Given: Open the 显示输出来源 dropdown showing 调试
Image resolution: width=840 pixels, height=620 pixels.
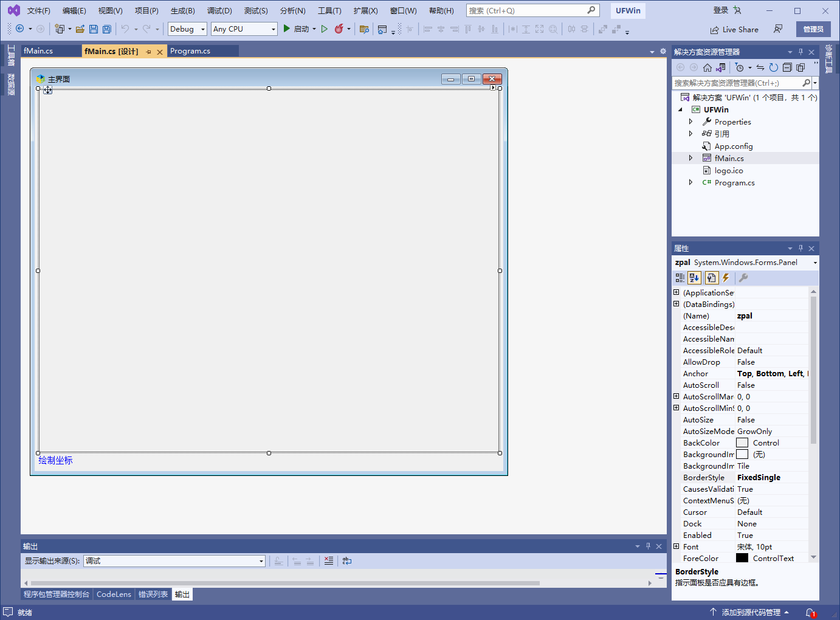Looking at the screenshot, I should pos(261,561).
